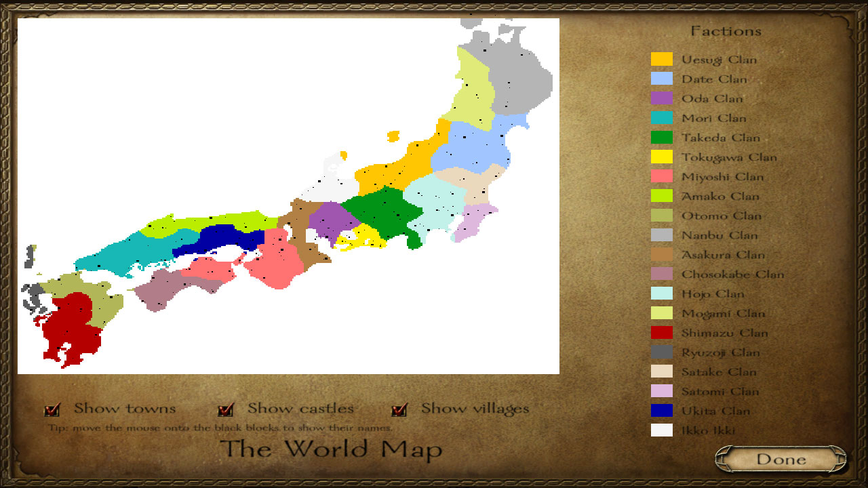The image size is (868, 488).
Task: Click the Takeda Clan green swatch
Action: (x=661, y=138)
